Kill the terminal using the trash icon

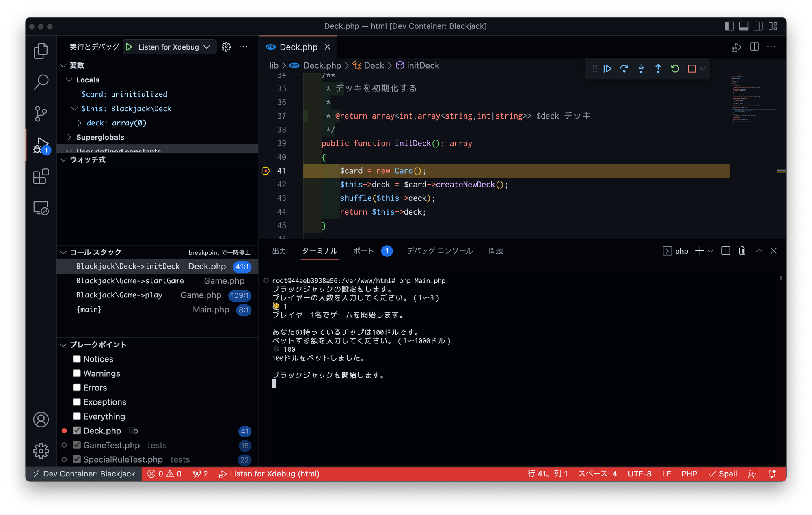click(x=742, y=251)
